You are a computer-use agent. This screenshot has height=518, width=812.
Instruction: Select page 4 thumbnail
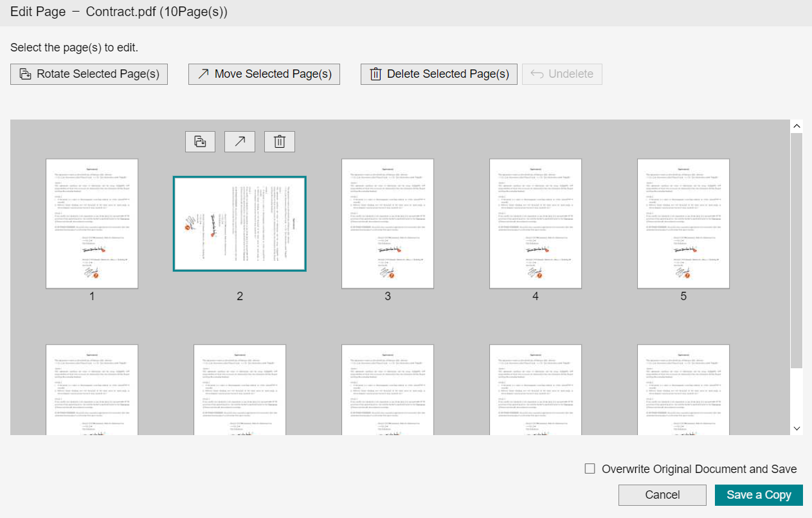pos(536,224)
